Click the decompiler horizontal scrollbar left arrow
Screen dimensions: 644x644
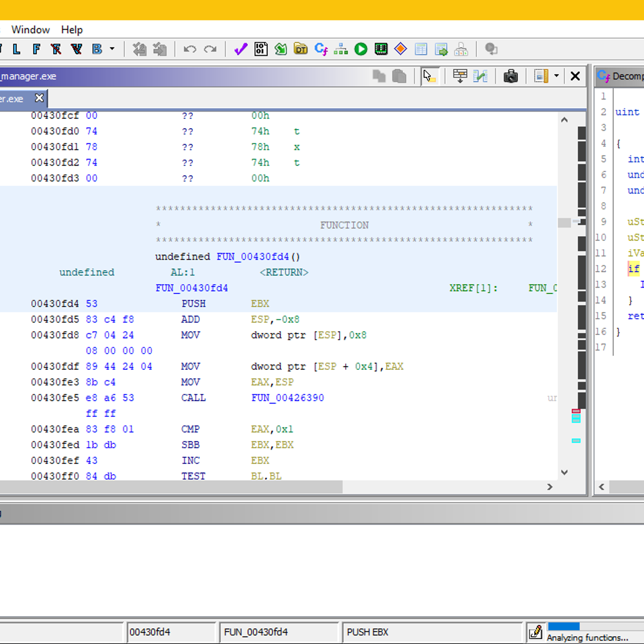pos(601,487)
